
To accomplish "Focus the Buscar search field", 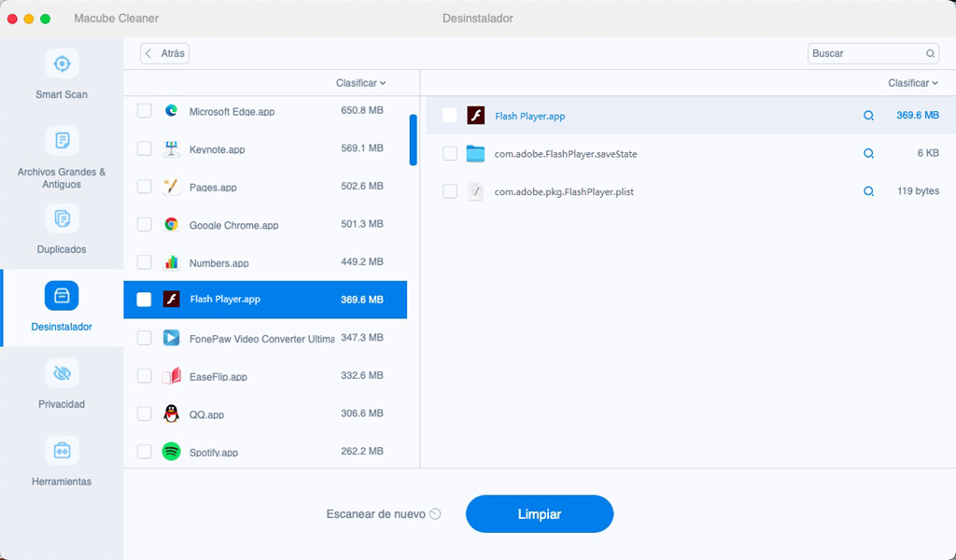I will [x=873, y=53].
